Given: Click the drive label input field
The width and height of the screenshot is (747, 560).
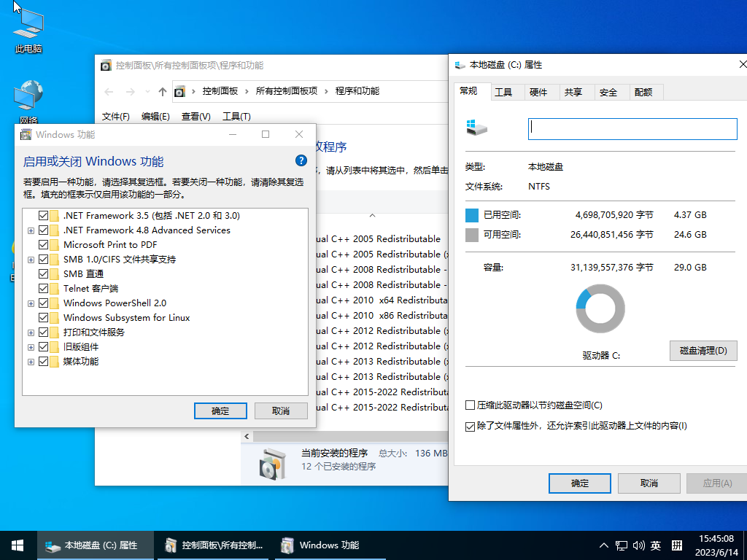Looking at the screenshot, I should pyautogui.click(x=632, y=129).
